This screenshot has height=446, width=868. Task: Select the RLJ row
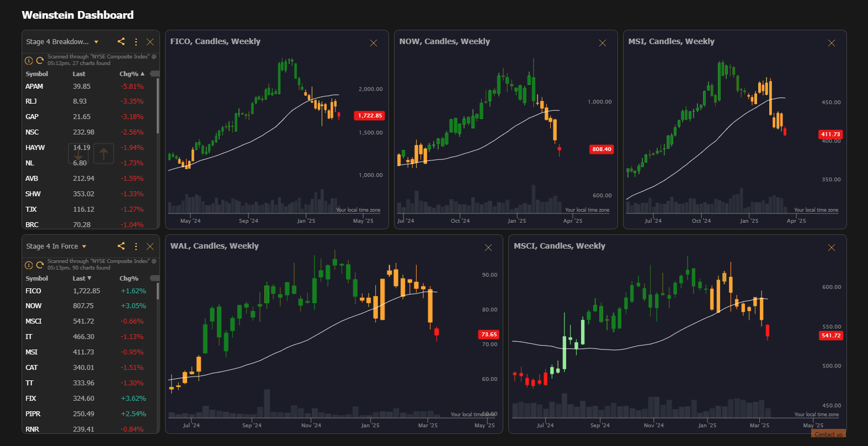click(x=88, y=101)
